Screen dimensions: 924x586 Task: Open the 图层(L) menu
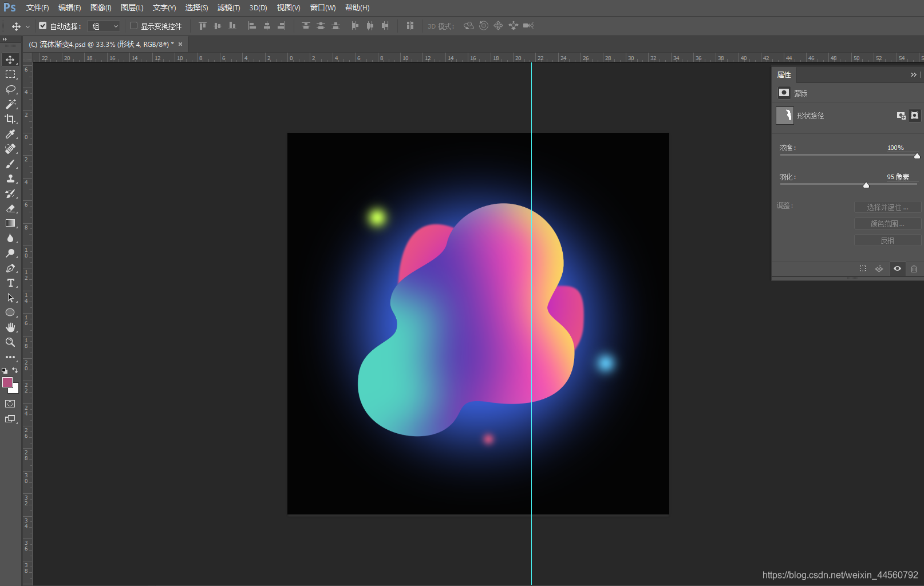(132, 8)
